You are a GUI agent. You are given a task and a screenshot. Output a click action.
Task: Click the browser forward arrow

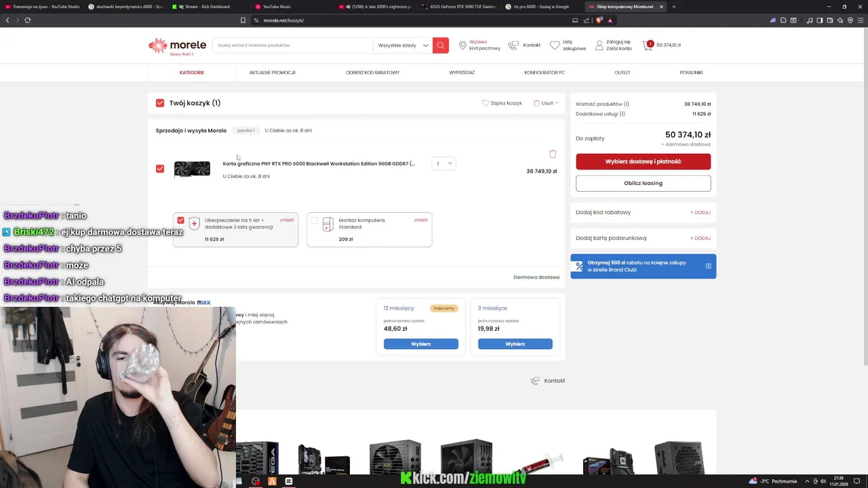17,20
